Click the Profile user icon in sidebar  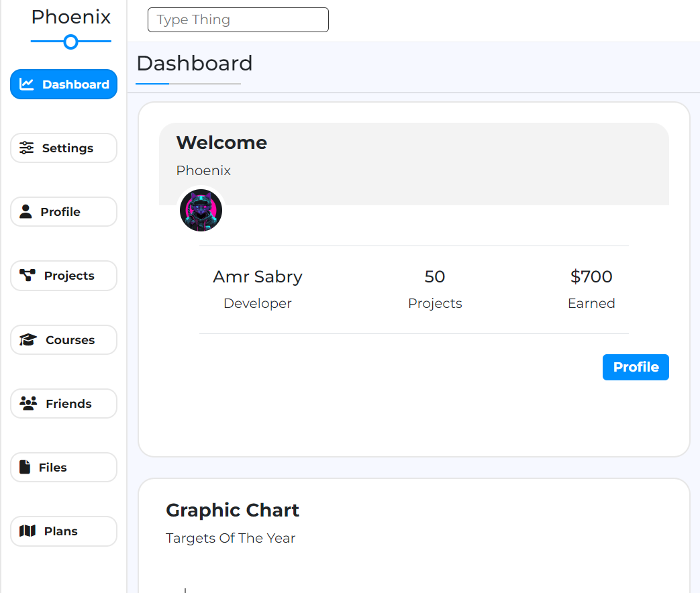[x=26, y=211]
